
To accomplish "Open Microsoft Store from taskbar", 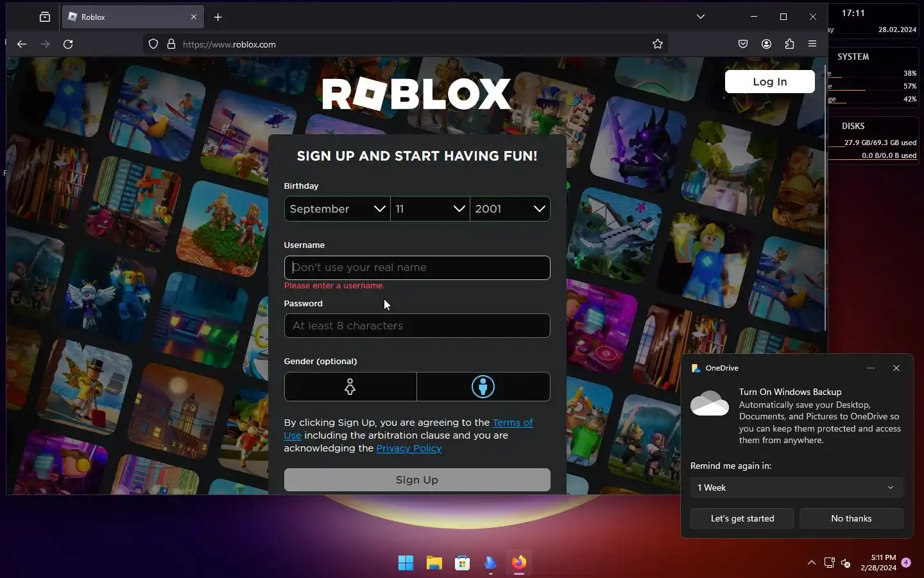I will point(463,563).
